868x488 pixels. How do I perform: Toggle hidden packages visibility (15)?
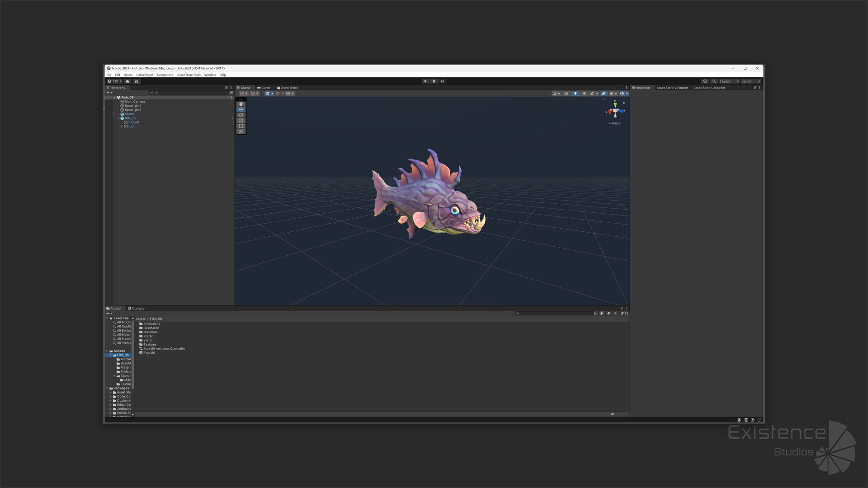[624, 313]
